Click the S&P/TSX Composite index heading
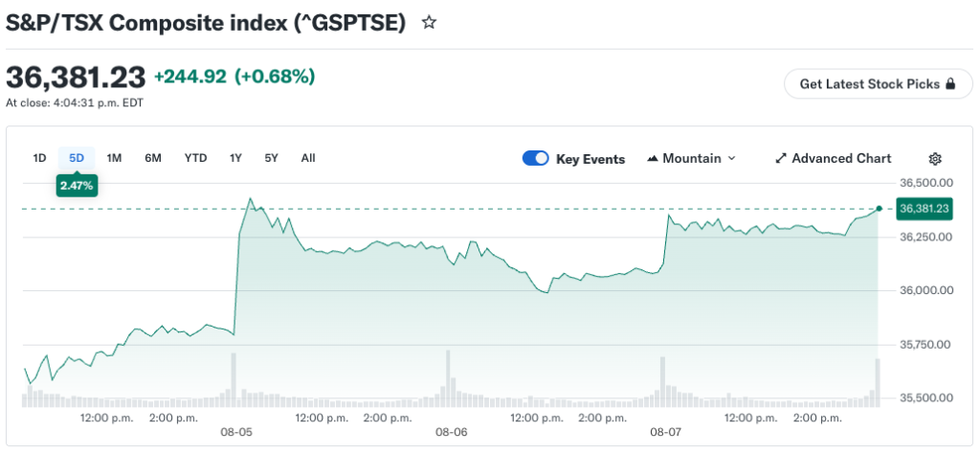980x454 pixels. pyautogui.click(x=206, y=23)
